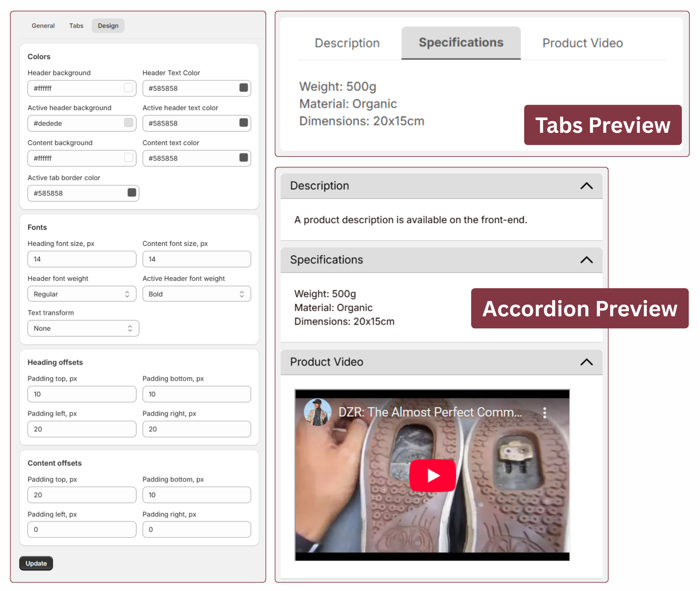Screen dimensions: 700x591
Task: Switch to the General settings tab
Action: [x=43, y=26]
